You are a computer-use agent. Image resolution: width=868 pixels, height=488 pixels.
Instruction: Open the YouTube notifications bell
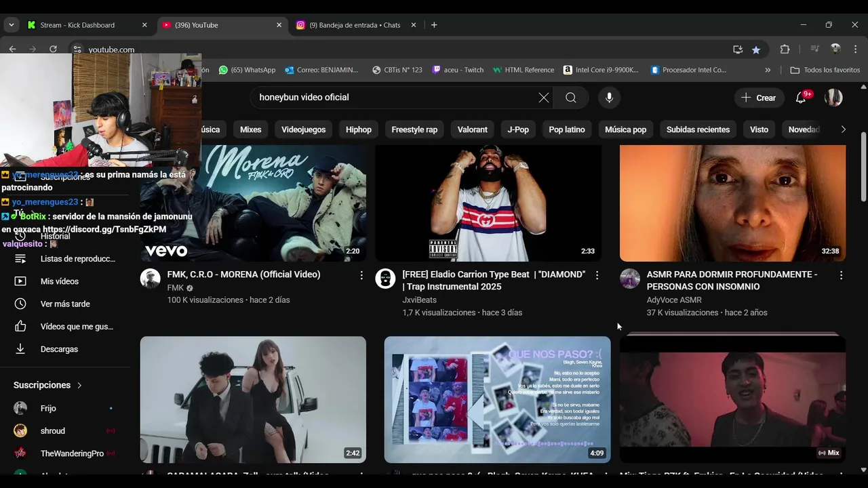801,98
